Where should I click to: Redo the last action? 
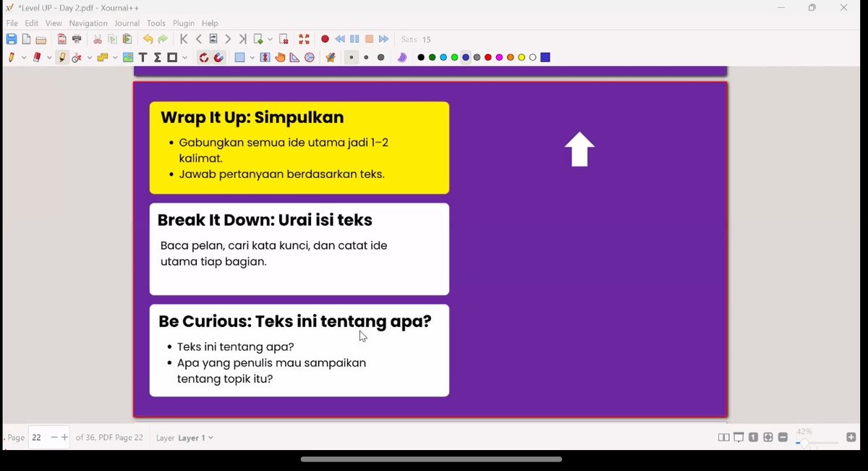[x=163, y=39]
